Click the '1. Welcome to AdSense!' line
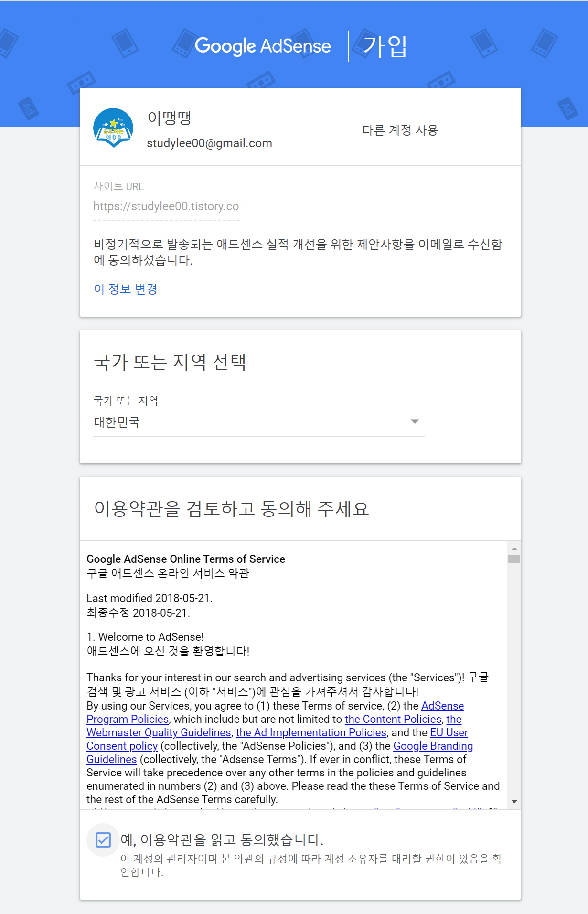This screenshot has width=588, height=914. coord(145,637)
